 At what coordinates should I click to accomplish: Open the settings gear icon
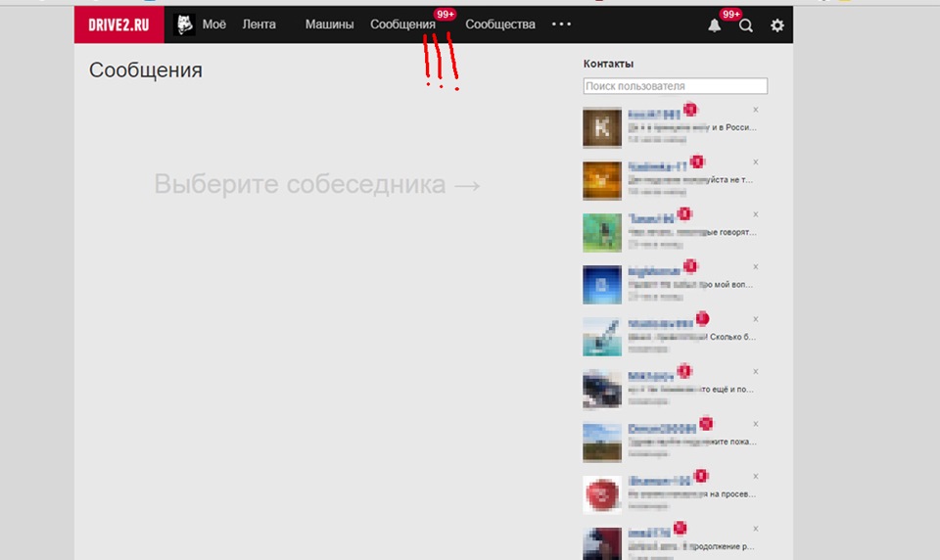(776, 25)
